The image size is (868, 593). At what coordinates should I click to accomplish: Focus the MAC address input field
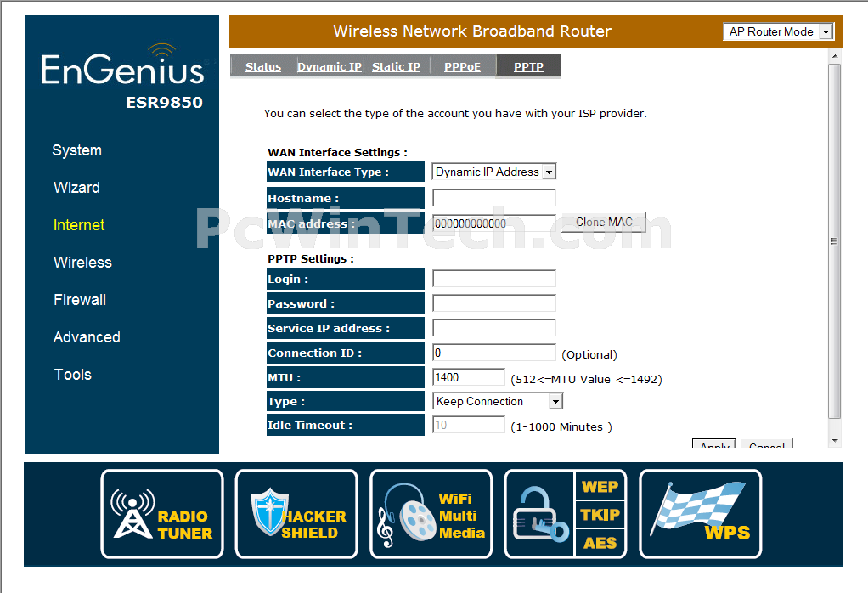[x=493, y=223]
